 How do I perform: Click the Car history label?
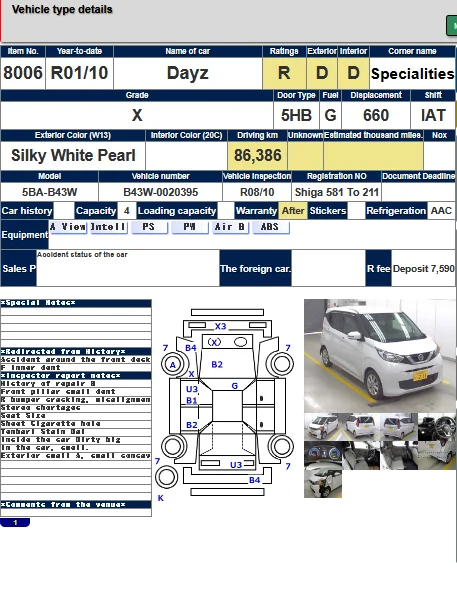point(27,211)
